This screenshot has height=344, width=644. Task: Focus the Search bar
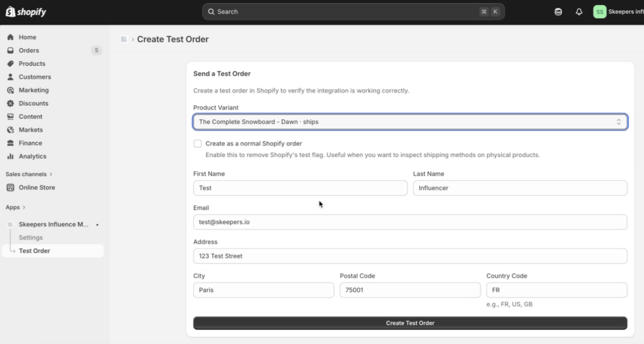353,12
